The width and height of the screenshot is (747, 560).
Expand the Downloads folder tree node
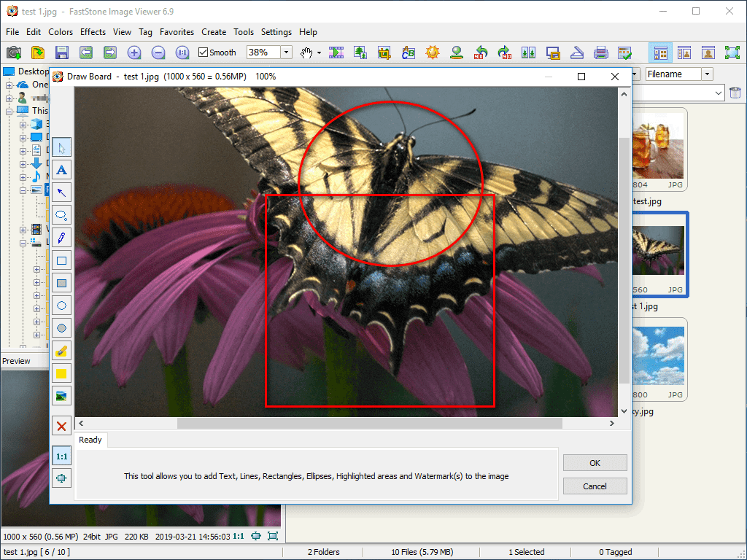click(x=23, y=164)
